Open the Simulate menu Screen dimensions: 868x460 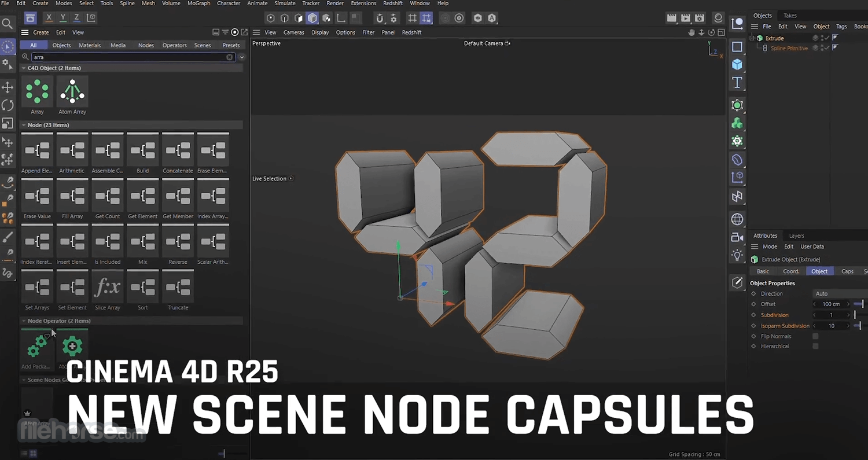(285, 3)
